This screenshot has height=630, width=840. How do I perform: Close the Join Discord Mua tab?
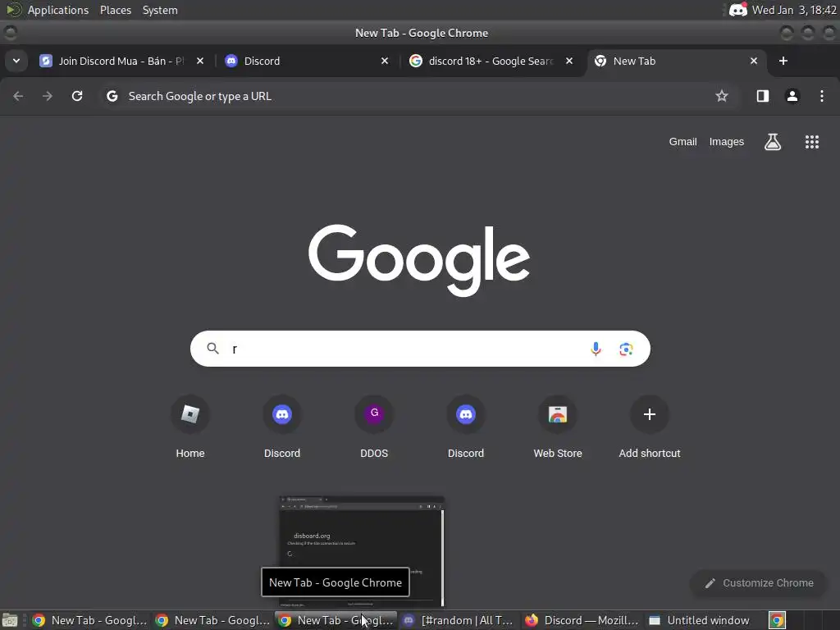[200, 61]
